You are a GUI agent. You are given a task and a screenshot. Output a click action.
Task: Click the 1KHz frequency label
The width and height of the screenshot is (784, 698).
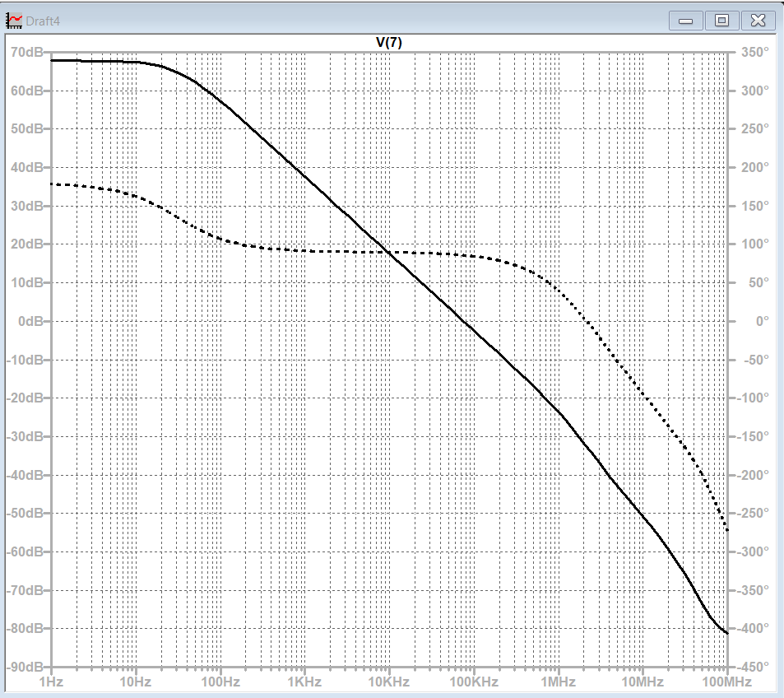[304, 682]
